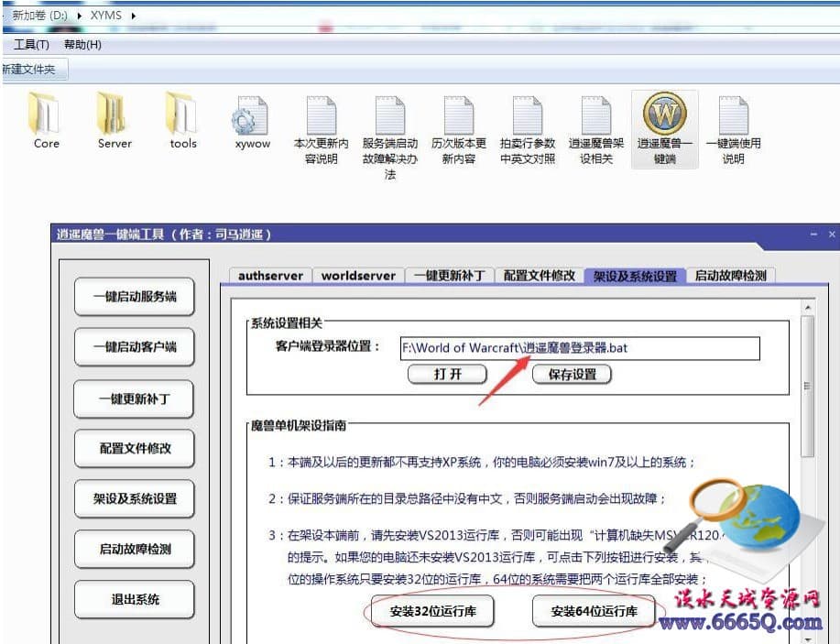This screenshot has width=840, height=644.
Task: Expand the arrow after 新加卷 (D:)
Action: 80,16
